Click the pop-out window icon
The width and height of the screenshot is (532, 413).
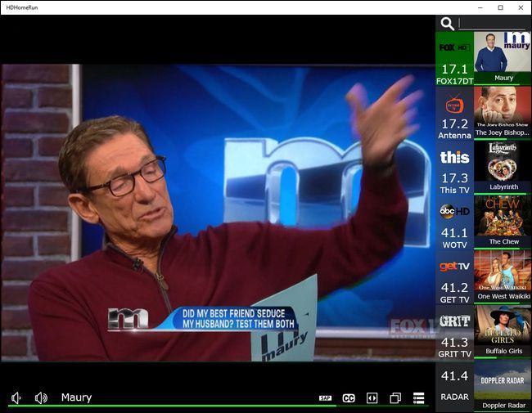tap(395, 398)
